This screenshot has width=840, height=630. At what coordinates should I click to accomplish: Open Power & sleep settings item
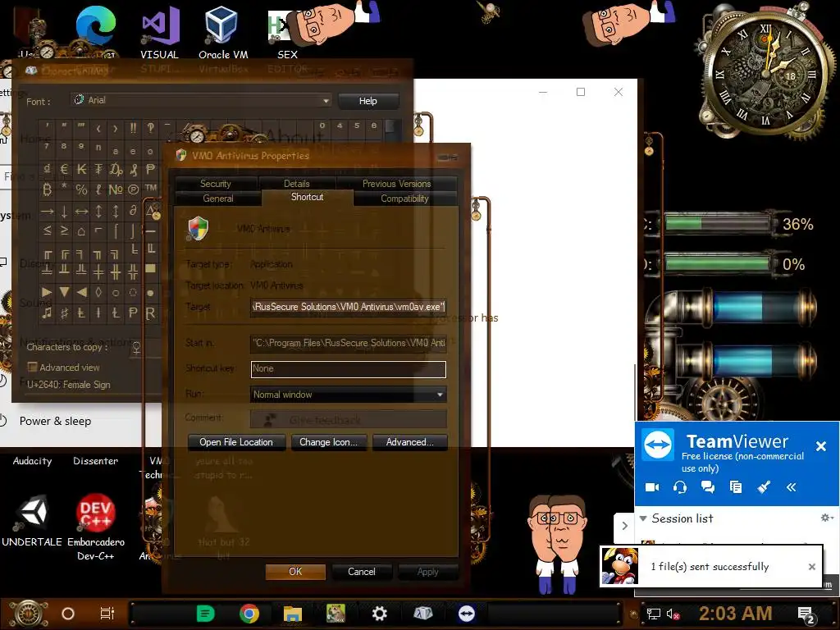[55, 421]
